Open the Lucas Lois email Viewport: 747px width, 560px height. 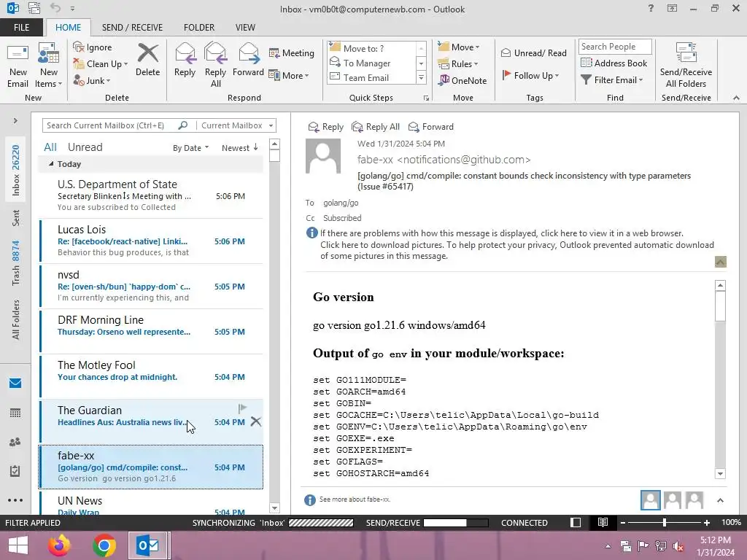coord(152,241)
